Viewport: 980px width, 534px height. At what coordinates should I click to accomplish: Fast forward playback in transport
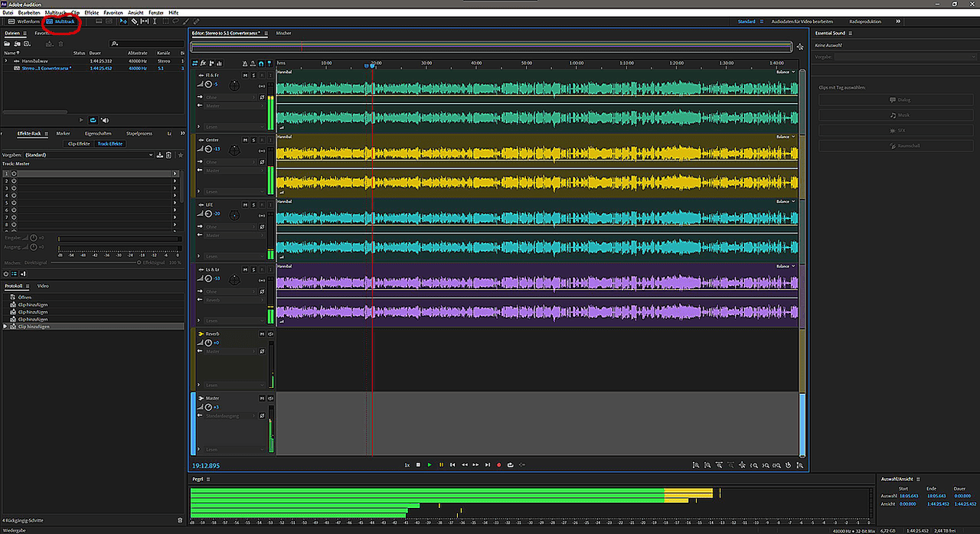click(x=475, y=464)
